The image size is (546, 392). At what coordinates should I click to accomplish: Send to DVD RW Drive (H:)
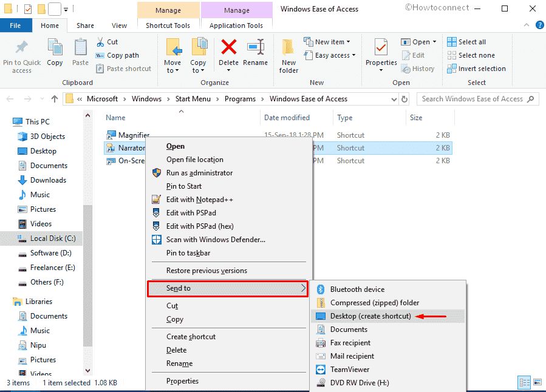coord(388,383)
